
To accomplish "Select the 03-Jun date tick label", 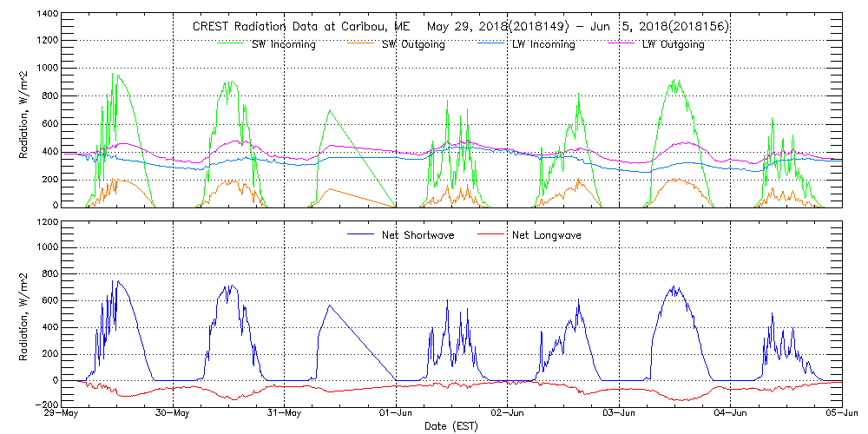I will (619, 413).
